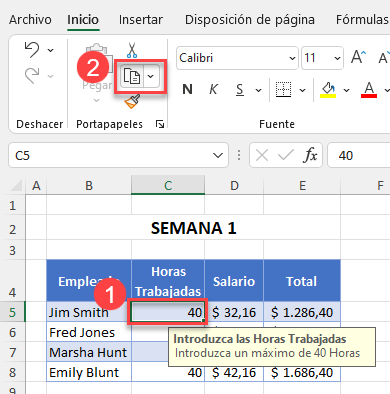Open the font size 11 dropdown

click(x=337, y=58)
